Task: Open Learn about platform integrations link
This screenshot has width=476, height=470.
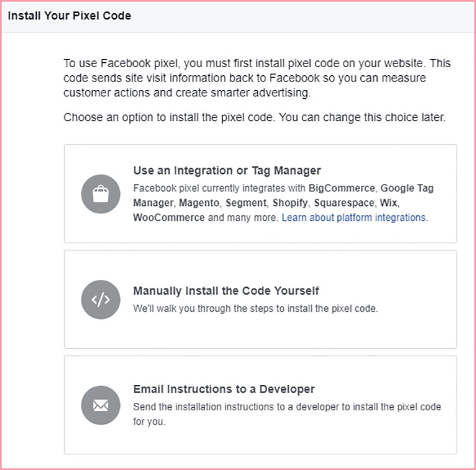Action: pyautogui.click(x=354, y=218)
